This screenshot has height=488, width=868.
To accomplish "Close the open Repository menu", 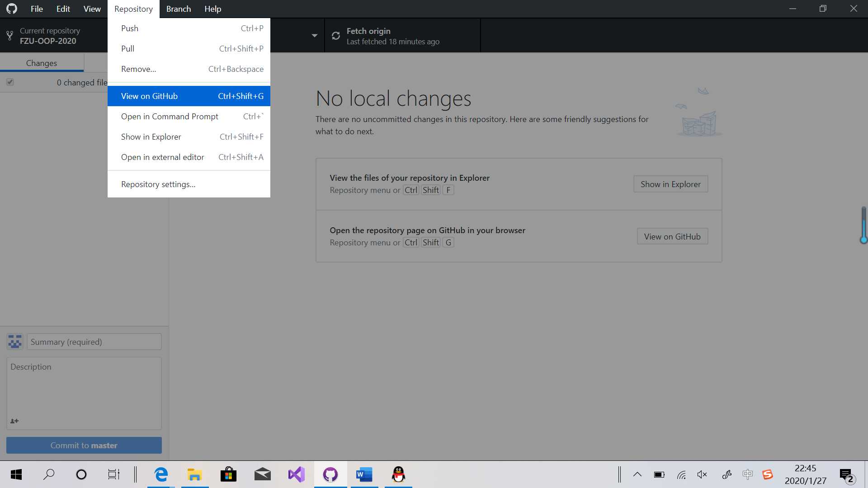I will pyautogui.click(x=133, y=9).
